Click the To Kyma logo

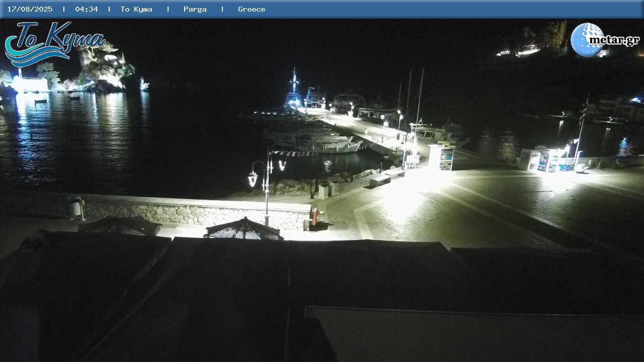click(x=54, y=44)
